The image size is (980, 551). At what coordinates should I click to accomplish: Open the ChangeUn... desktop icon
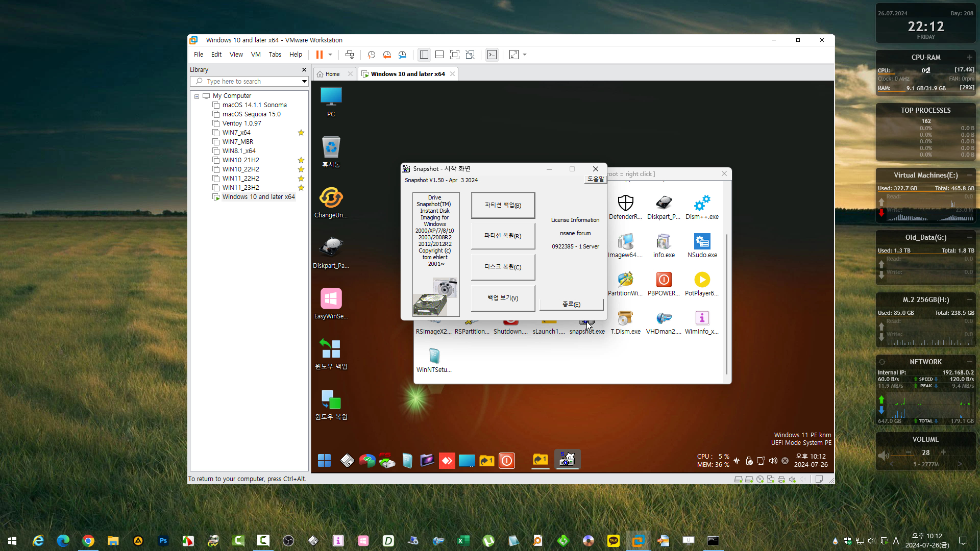coord(331,203)
